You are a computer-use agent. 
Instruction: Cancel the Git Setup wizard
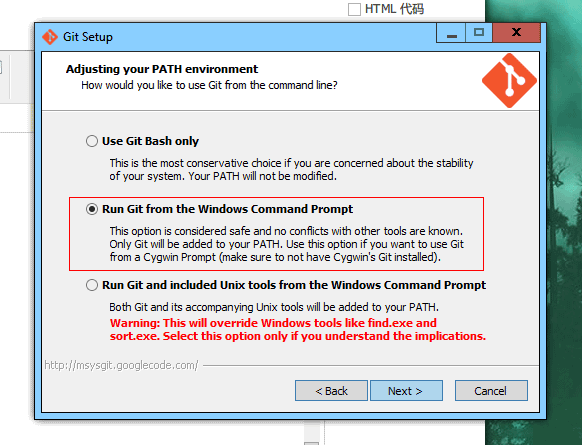(491, 390)
